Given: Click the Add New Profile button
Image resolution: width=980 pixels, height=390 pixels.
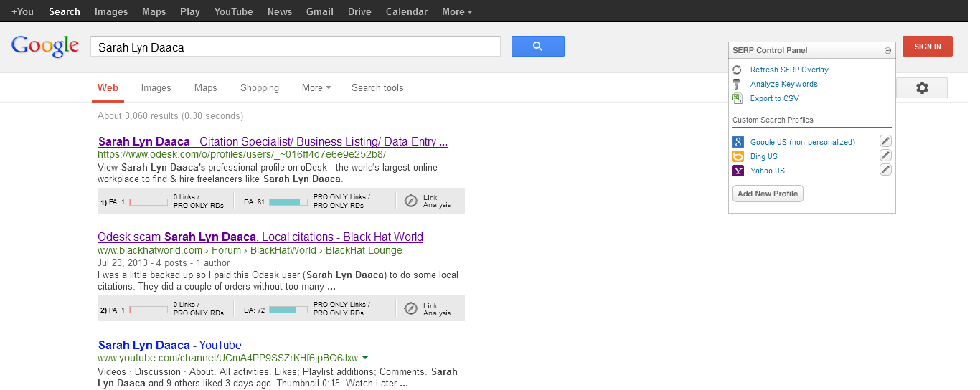Looking at the screenshot, I should click(768, 194).
